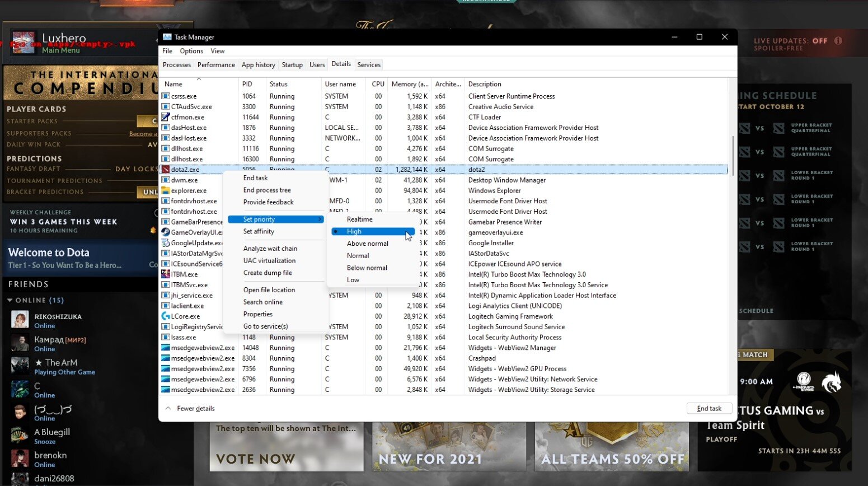Click the GoogleUpdate.exe icon

click(166, 243)
